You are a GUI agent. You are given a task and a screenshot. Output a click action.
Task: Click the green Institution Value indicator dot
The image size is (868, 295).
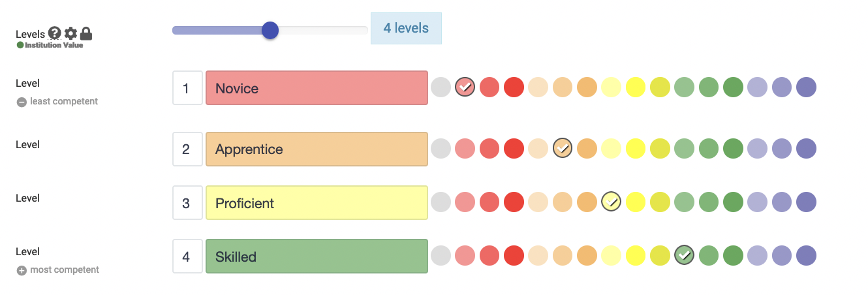tap(20, 45)
